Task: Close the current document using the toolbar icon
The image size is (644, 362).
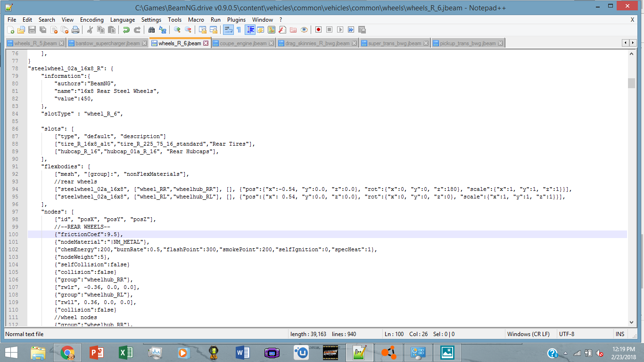Action: click(x=54, y=30)
